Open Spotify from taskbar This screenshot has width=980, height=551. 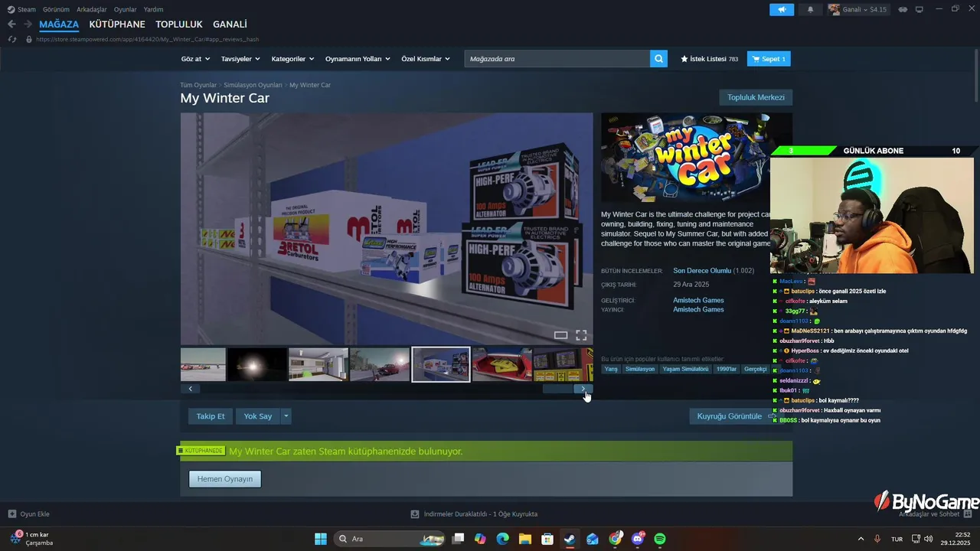[x=660, y=539]
